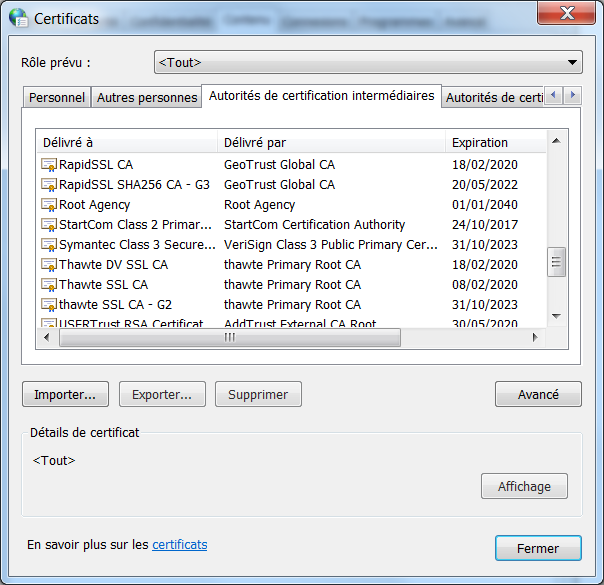Click the Affichage button
Viewport: 604px width, 585px height.
click(524, 486)
